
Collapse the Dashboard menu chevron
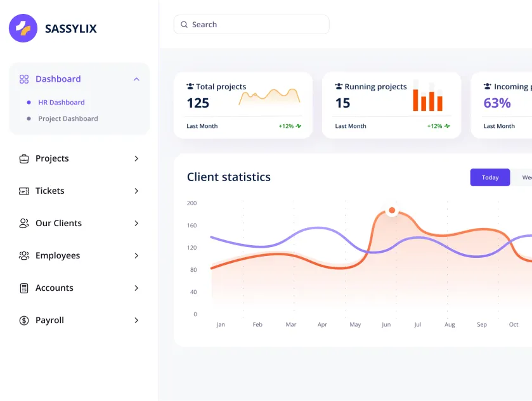pos(136,79)
